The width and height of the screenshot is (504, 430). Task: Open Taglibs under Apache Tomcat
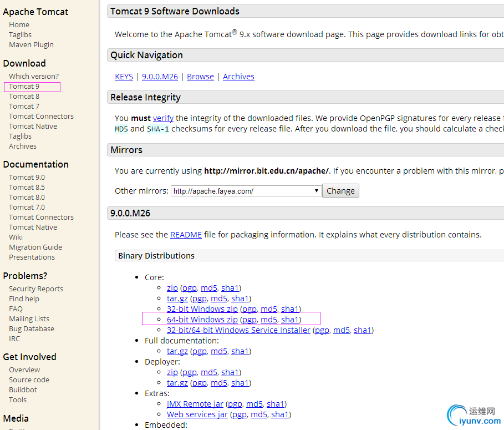click(21, 35)
